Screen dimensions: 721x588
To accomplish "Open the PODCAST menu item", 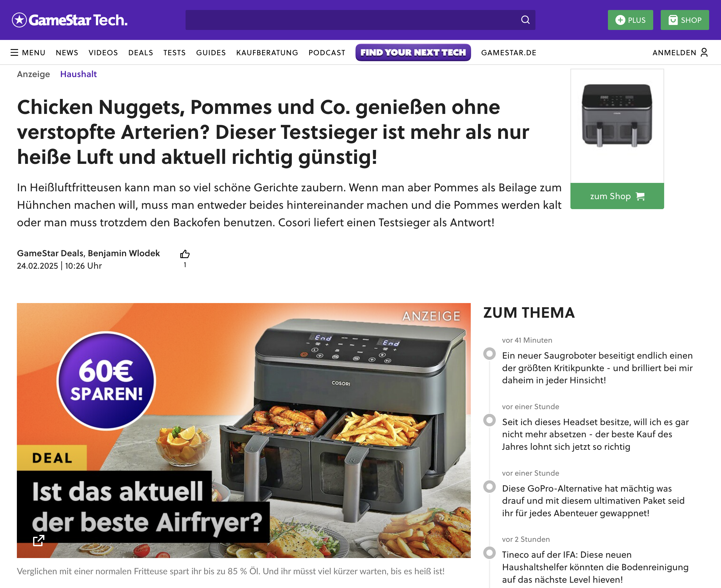I will click(x=327, y=52).
